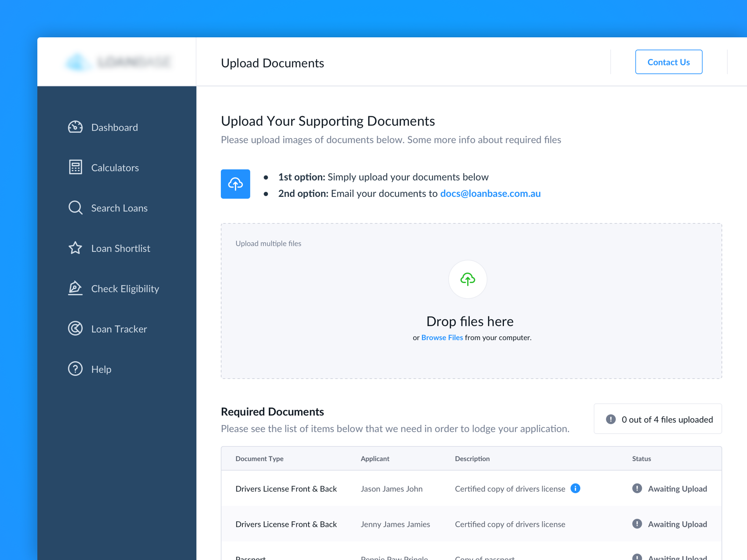Viewport: 747px width, 560px height.
Task: Select the Loan Shortlist menu entry
Action: [x=121, y=248]
